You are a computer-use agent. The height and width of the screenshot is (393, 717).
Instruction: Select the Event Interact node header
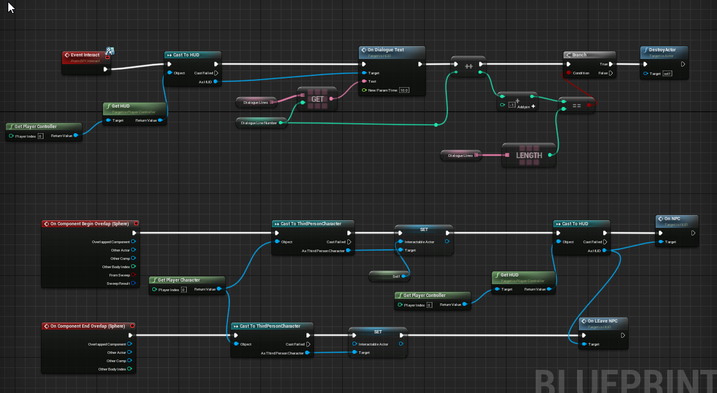click(x=86, y=56)
